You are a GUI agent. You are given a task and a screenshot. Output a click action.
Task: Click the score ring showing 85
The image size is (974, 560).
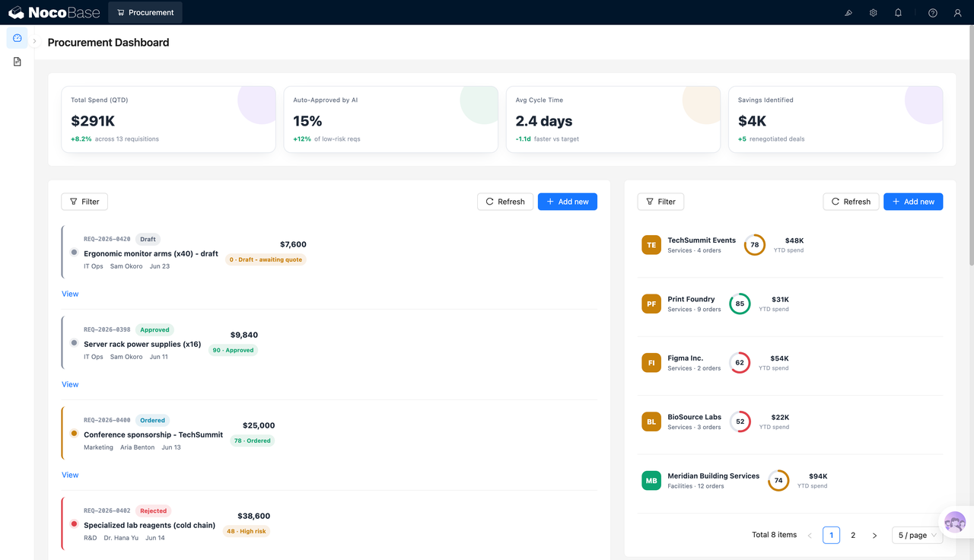pos(740,304)
